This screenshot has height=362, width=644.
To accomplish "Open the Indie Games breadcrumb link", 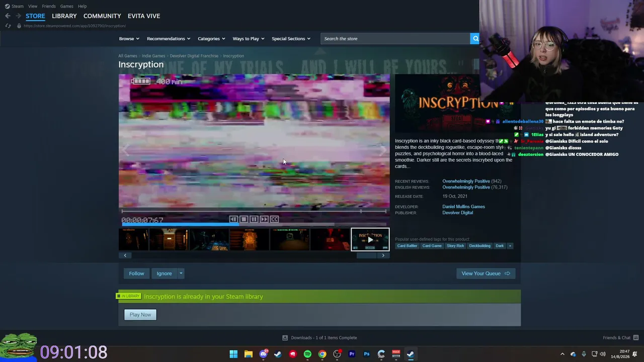I will pos(153,56).
